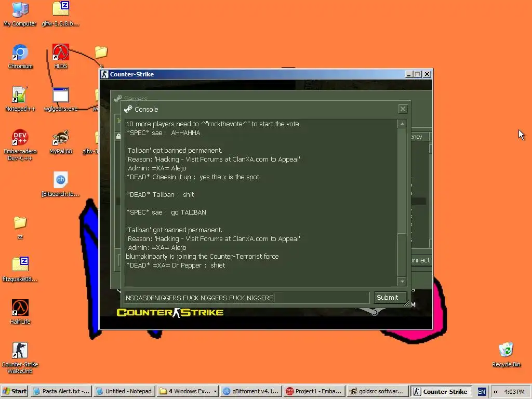Click the Console resize grip corner
The width and height of the screenshot is (532, 399).
coord(407,303)
